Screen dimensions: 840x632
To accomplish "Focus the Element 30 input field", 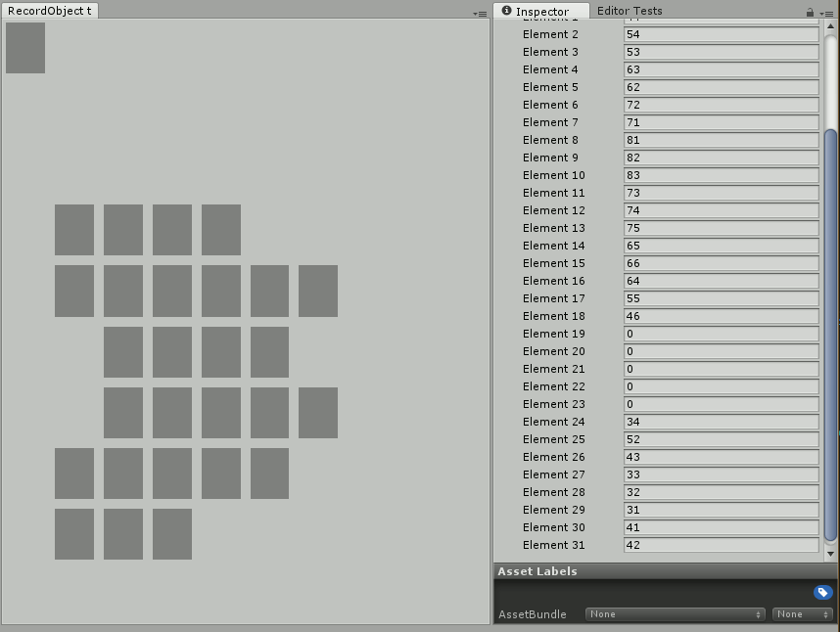I will point(722,528).
